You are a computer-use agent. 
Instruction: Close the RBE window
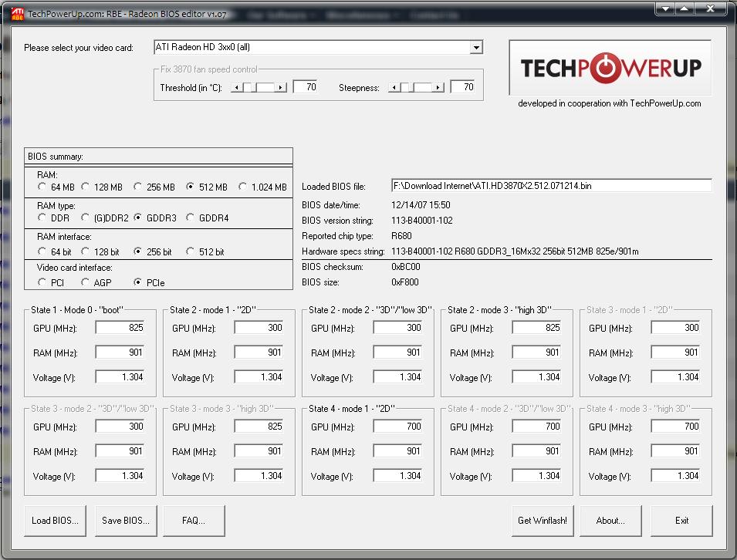pyautogui.click(x=711, y=8)
